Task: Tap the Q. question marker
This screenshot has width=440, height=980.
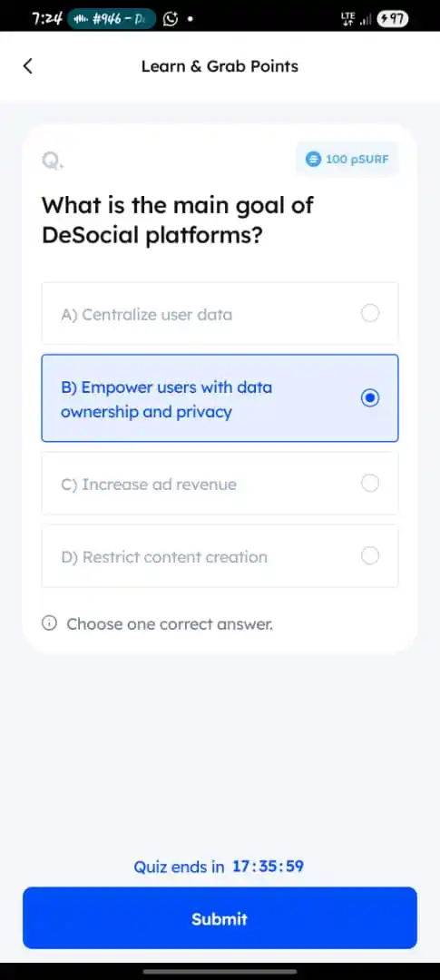Action: (x=54, y=162)
